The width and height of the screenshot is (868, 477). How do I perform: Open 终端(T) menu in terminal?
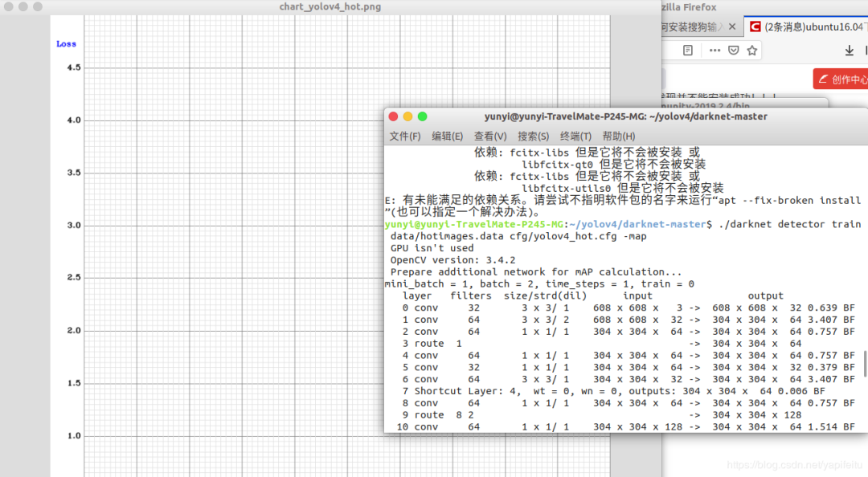[x=575, y=136]
